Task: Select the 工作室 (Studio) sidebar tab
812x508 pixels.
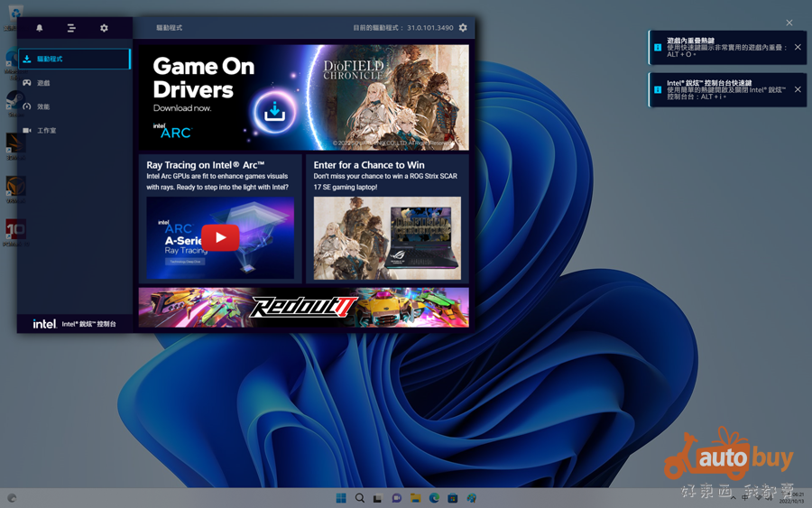Action: [75, 131]
